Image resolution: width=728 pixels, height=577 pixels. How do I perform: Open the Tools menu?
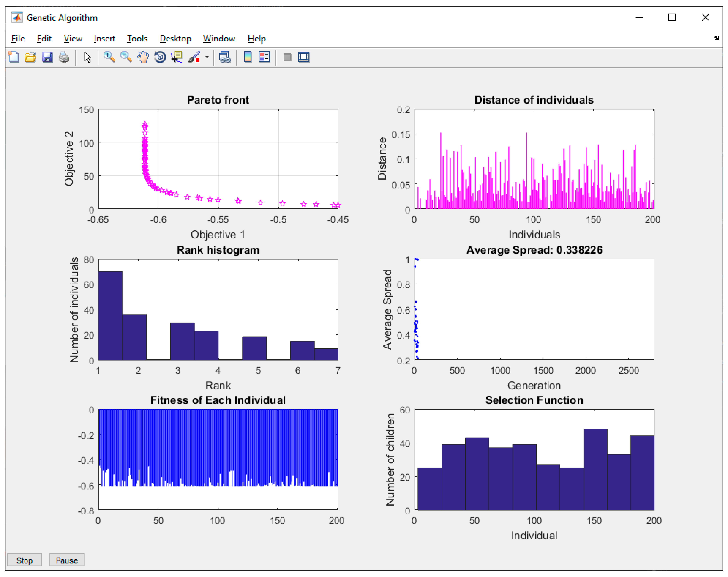[137, 39]
